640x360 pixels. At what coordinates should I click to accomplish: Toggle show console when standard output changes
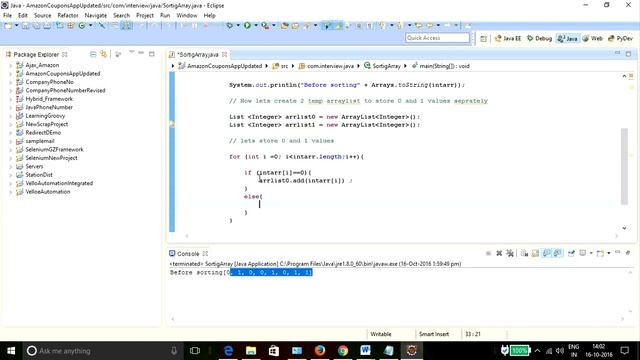pos(547,253)
